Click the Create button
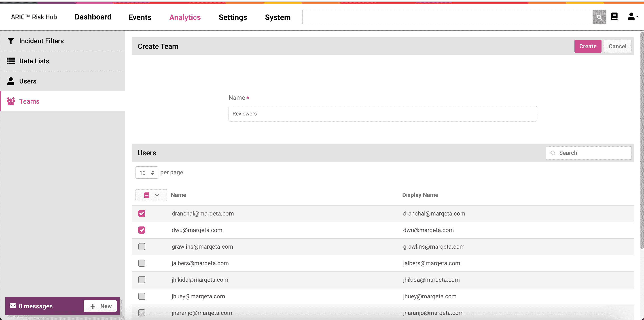This screenshot has height=320, width=644. pyautogui.click(x=588, y=46)
